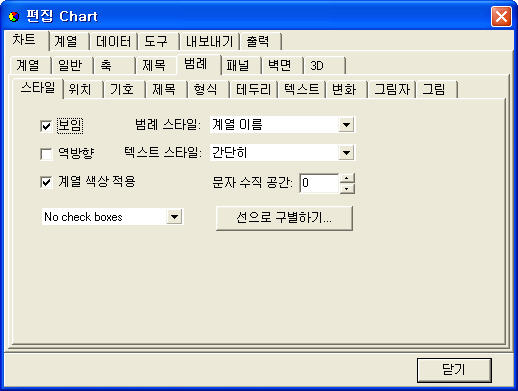Select the second-row 제목 tab

coord(156,65)
